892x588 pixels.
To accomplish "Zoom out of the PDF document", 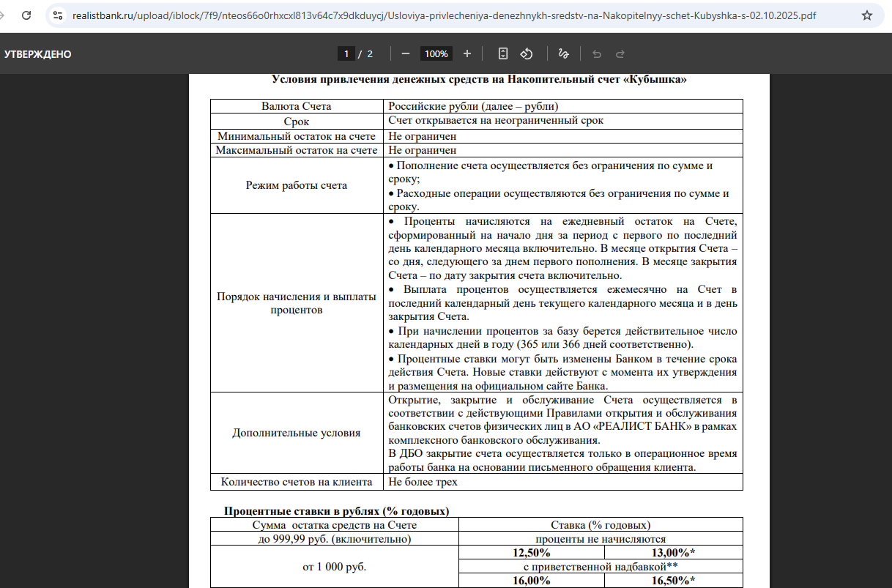I will pos(405,53).
